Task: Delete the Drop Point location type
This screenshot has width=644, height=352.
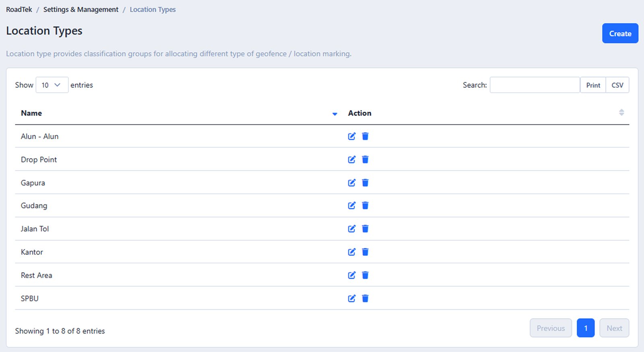Action: pos(365,160)
